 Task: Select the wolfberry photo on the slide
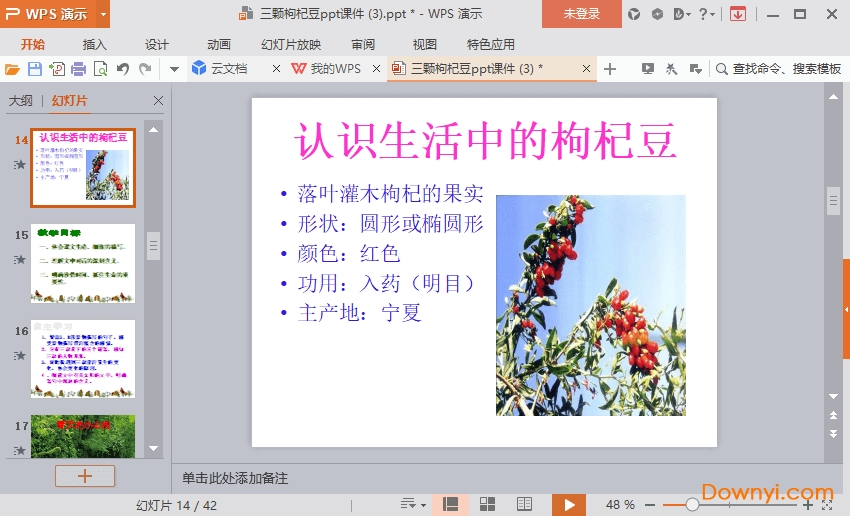591,306
